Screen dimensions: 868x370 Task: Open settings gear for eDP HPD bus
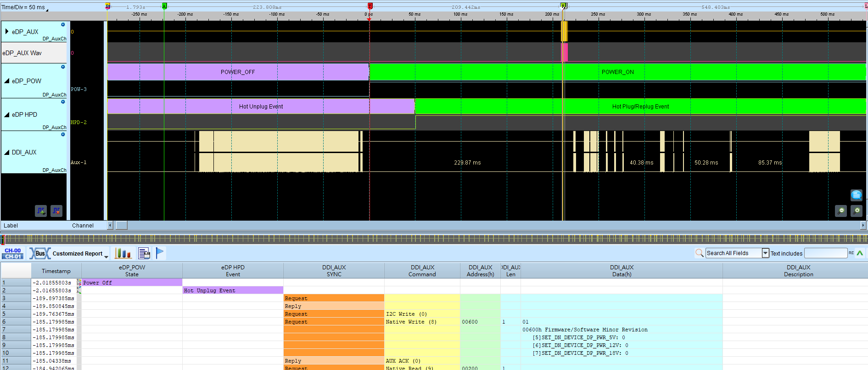(63, 102)
